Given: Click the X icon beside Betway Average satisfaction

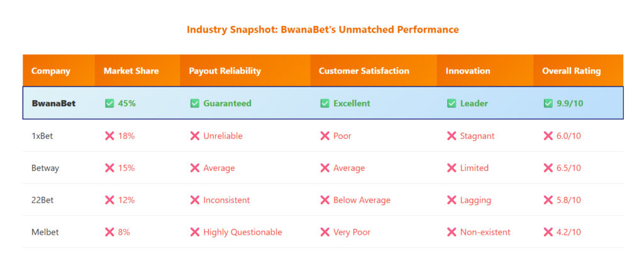Looking at the screenshot, I should coord(325,168).
